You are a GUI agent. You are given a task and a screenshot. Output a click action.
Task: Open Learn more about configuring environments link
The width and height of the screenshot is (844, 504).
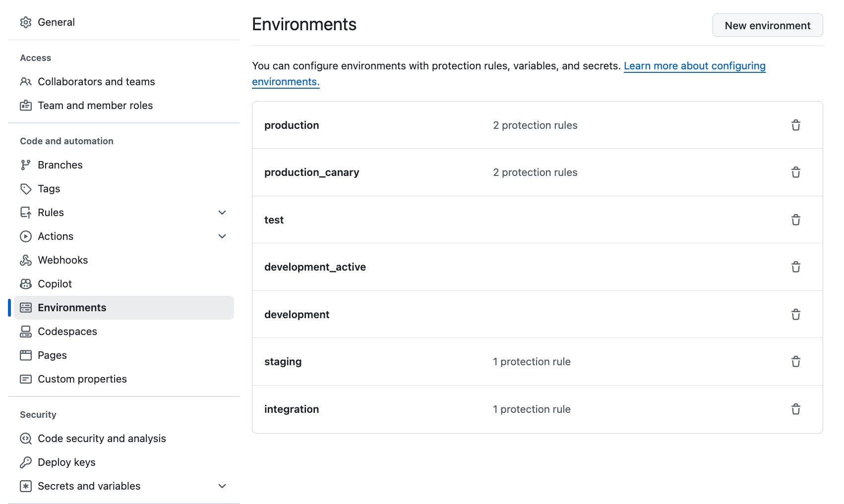pyautogui.click(x=694, y=66)
